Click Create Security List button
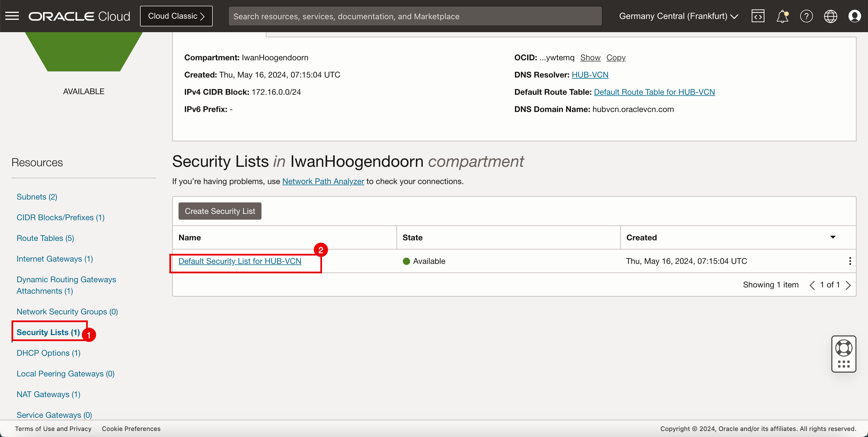Image resolution: width=868 pixels, height=437 pixels. click(220, 211)
